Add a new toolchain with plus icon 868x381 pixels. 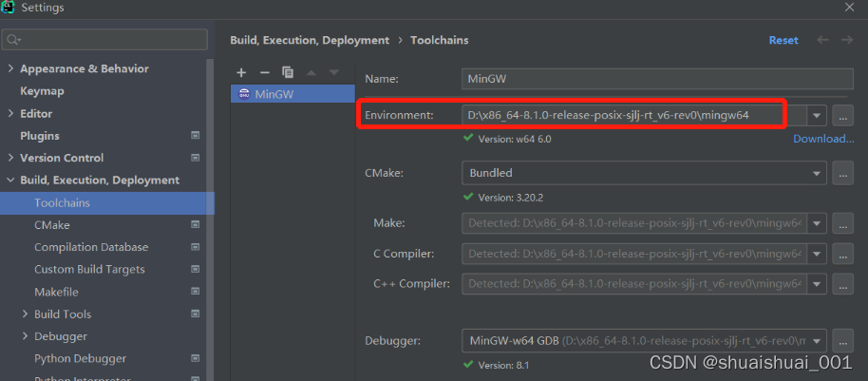(241, 72)
